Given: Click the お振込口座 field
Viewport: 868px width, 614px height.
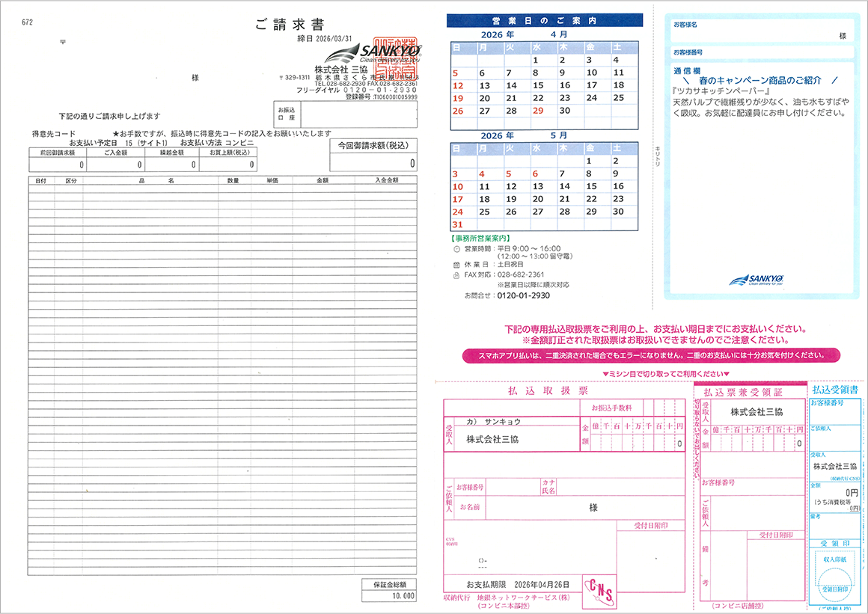Looking at the screenshot, I should click(x=346, y=114).
